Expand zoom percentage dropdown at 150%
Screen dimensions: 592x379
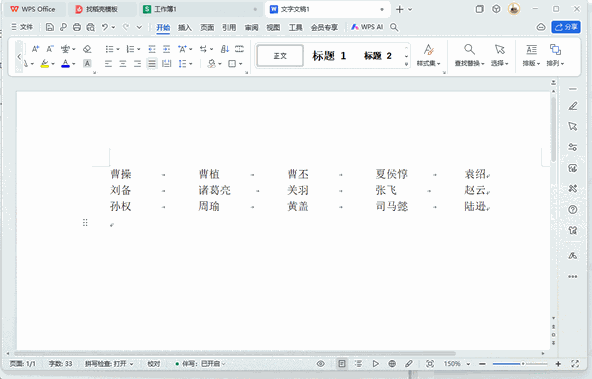[468, 364]
